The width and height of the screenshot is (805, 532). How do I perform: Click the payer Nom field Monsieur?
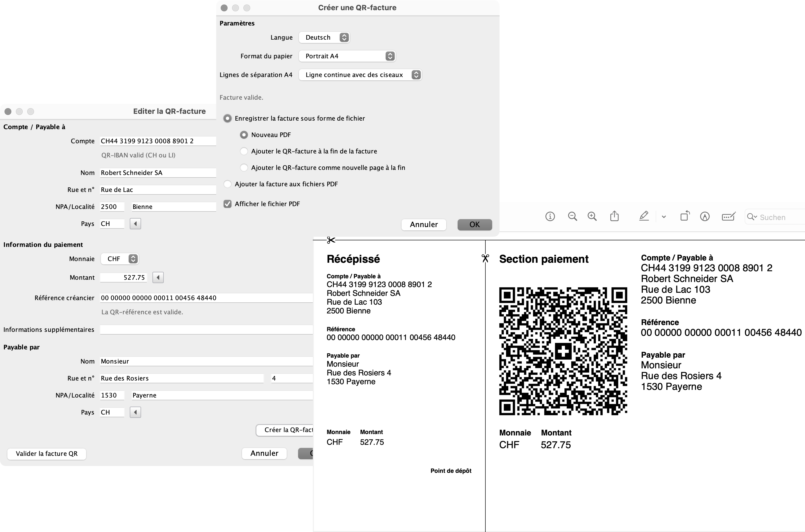(x=206, y=361)
